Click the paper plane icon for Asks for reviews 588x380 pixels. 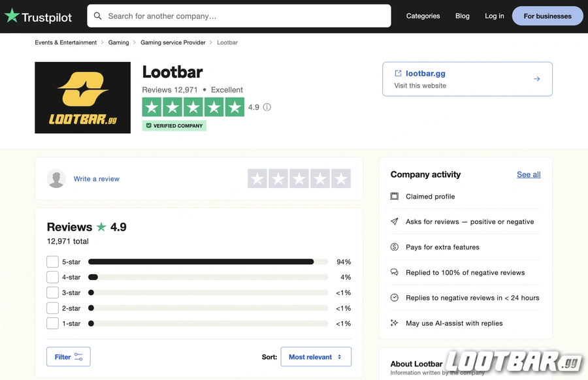click(x=395, y=221)
